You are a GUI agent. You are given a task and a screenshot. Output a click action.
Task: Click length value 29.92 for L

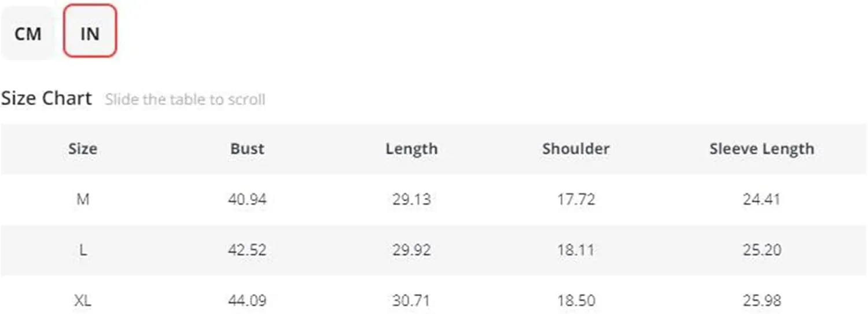pos(411,250)
